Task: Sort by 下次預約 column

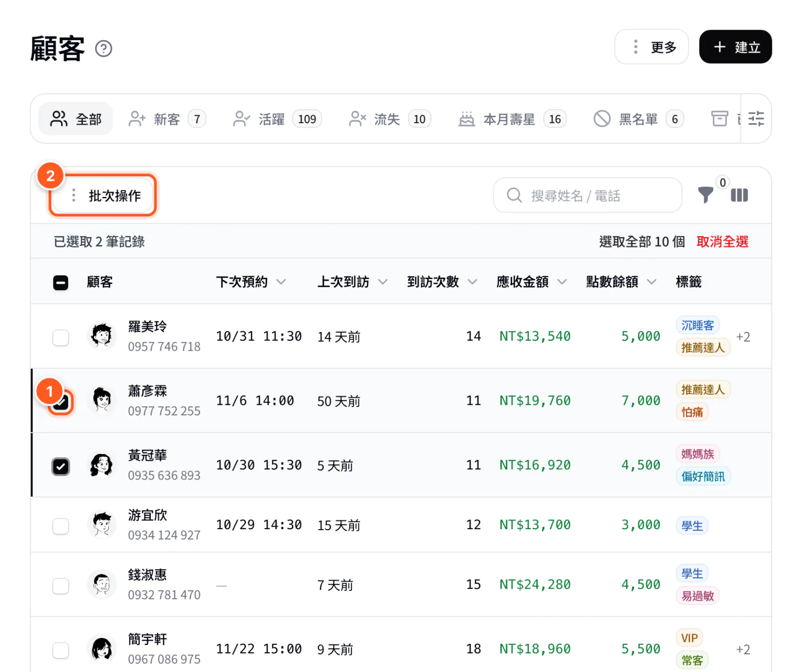Action: pyautogui.click(x=251, y=282)
